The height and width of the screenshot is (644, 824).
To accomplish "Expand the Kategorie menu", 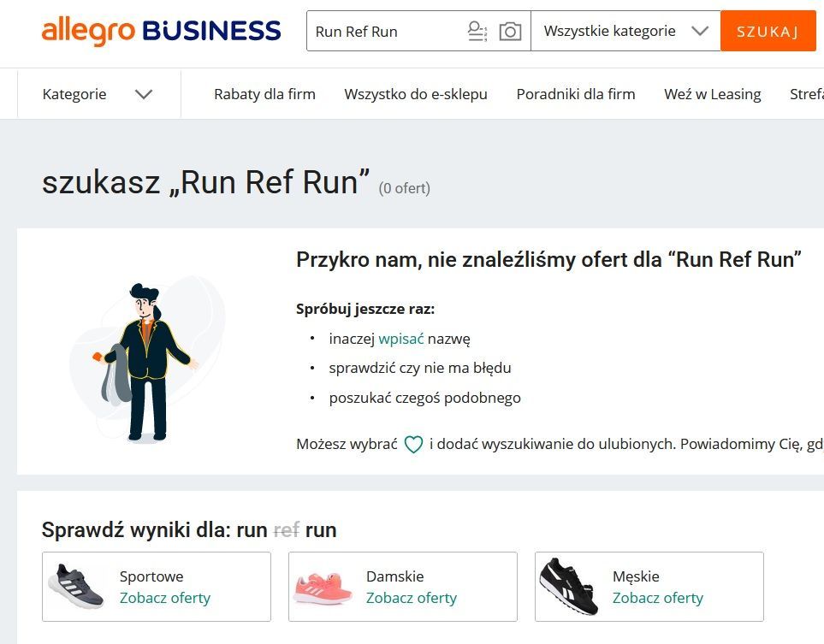I will 98,94.
